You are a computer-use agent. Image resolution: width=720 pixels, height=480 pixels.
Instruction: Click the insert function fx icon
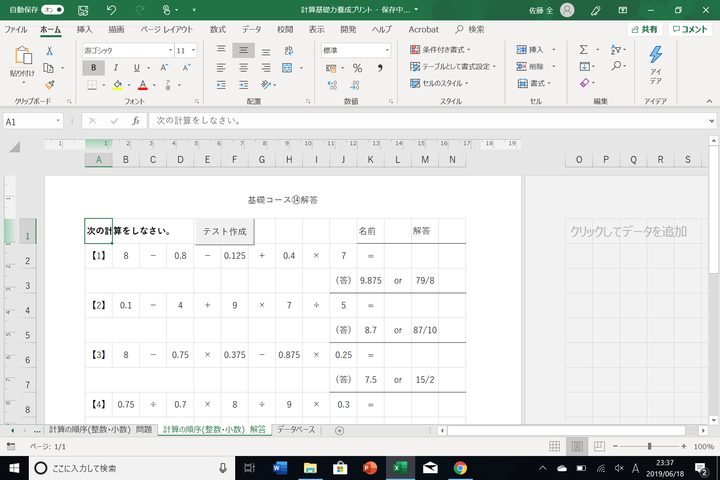click(x=136, y=121)
